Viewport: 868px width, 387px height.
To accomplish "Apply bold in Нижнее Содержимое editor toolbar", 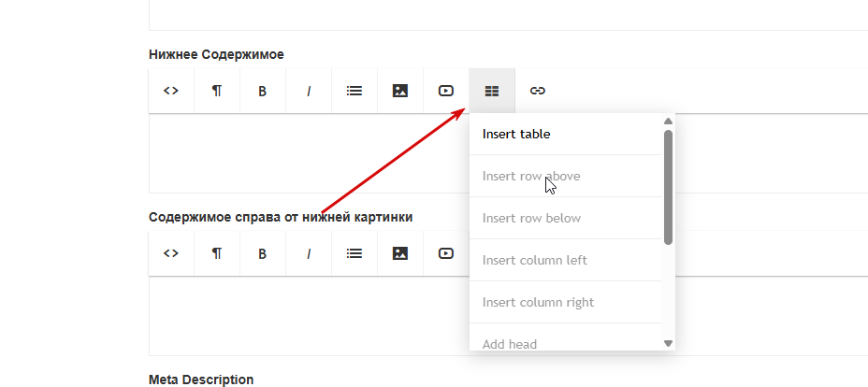I will tap(263, 91).
